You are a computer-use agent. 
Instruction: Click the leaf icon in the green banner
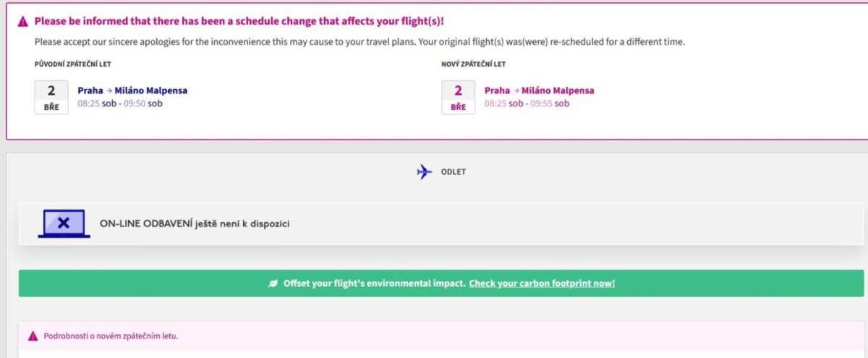273,284
